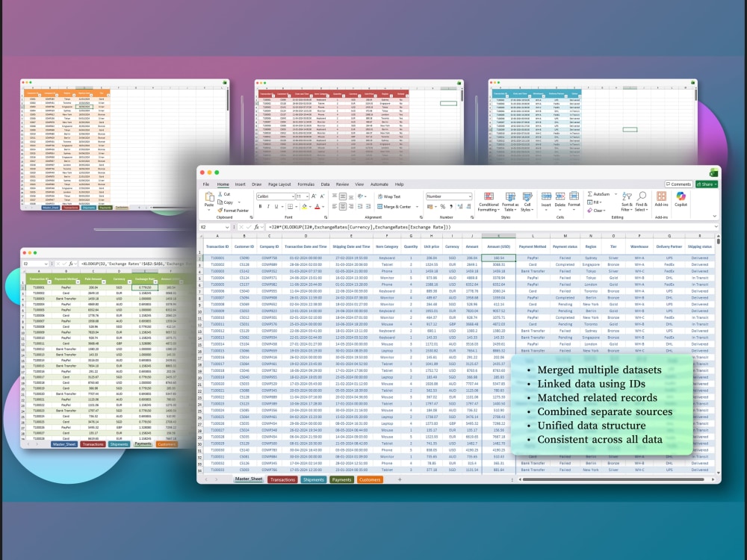Click the Increase Indent icon
The height and width of the screenshot is (560, 747).
[368, 206]
